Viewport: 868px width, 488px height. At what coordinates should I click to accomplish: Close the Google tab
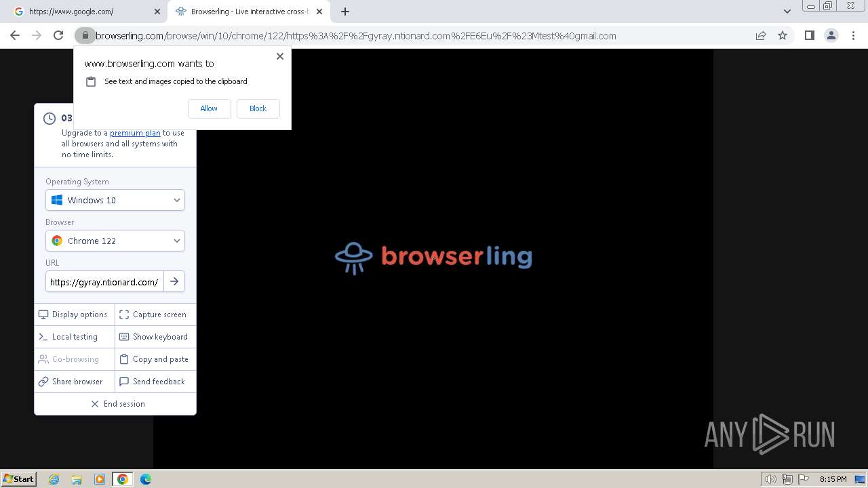(157, 12)
